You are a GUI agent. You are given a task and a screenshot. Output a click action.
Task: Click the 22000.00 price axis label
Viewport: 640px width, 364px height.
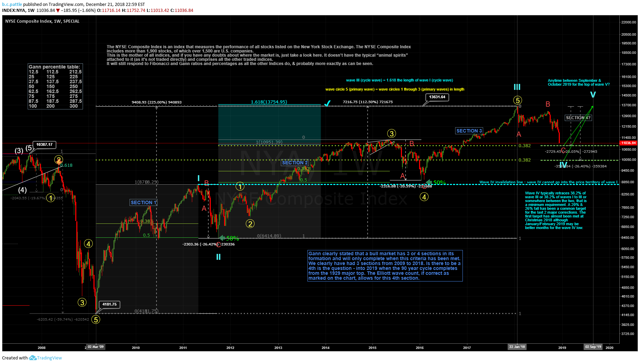pos(629,22)
